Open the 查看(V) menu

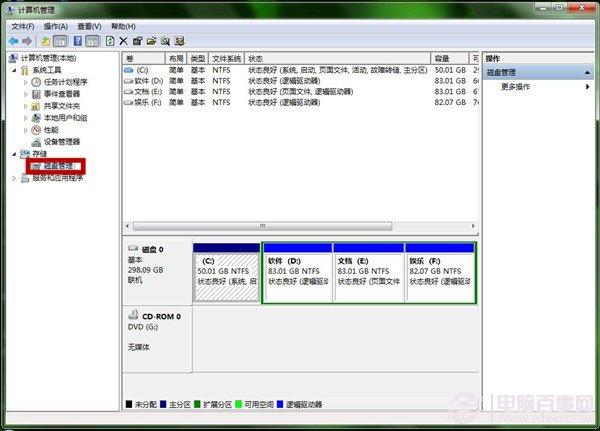pos(89,26)
